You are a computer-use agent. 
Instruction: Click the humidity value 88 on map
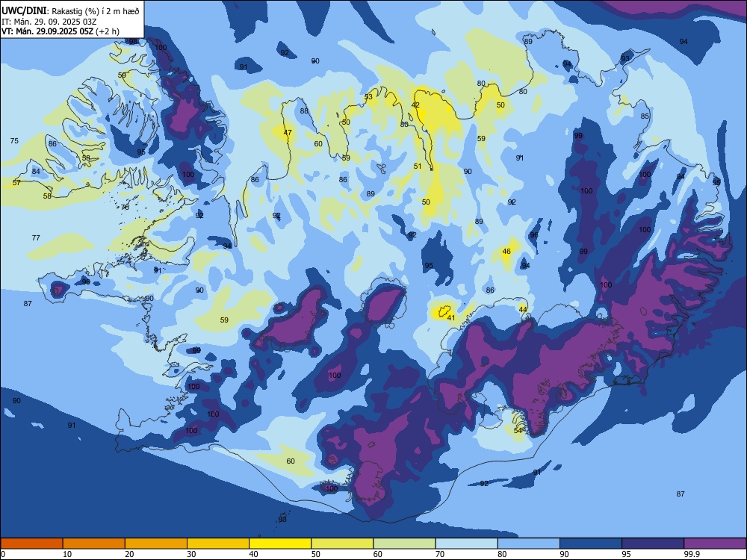click(305, 111)
